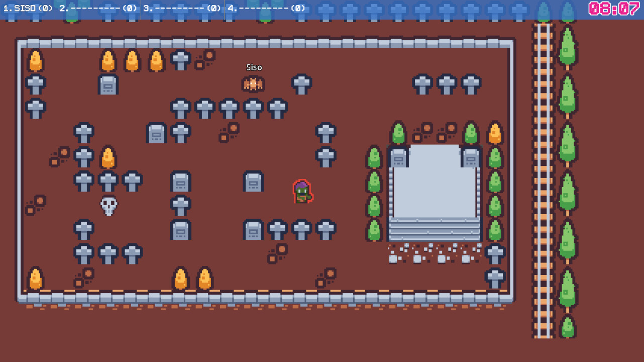Select the empty player 3 scoreboard slot
This screenshot has width=644, height=362.
182,9
